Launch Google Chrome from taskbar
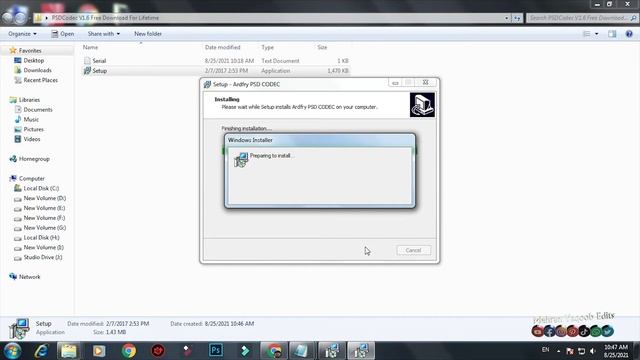 129,351
